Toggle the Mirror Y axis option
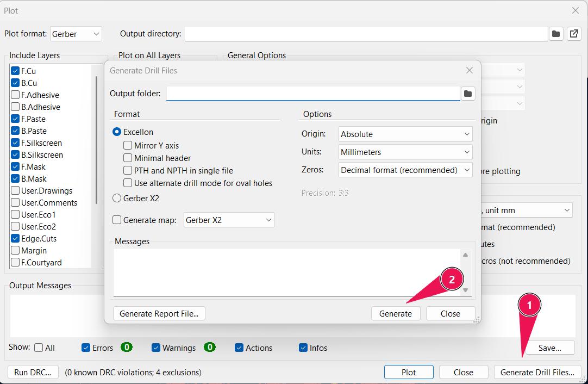The image size is (588, 384). click(x=128, y=145)
